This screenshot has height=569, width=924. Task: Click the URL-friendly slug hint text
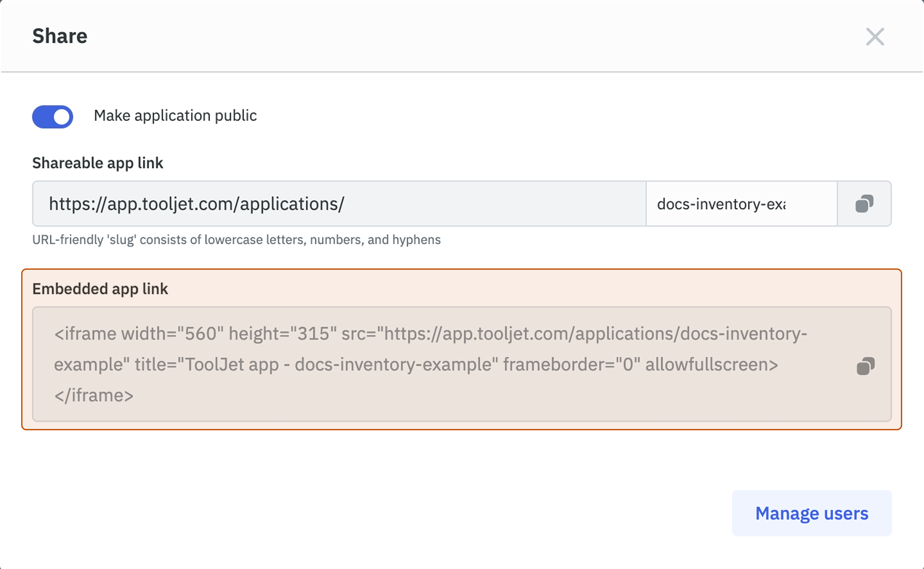coord(236,240)
